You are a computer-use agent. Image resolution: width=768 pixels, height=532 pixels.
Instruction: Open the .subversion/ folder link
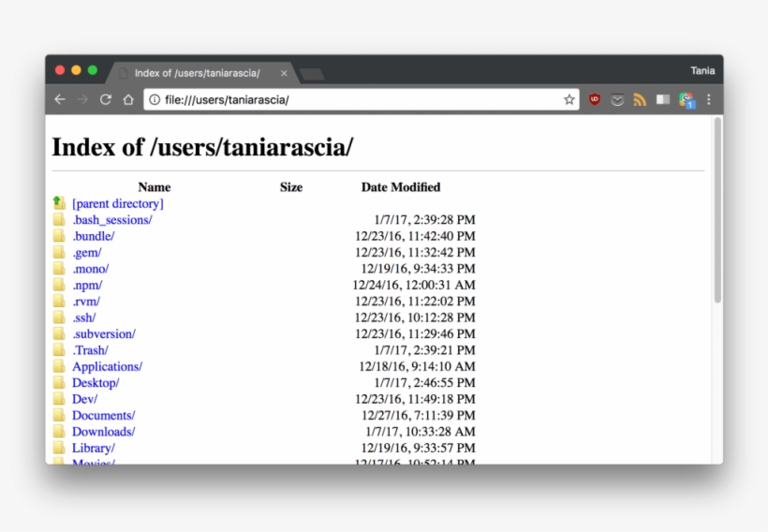pyautogui.click(x=104, y=333)
